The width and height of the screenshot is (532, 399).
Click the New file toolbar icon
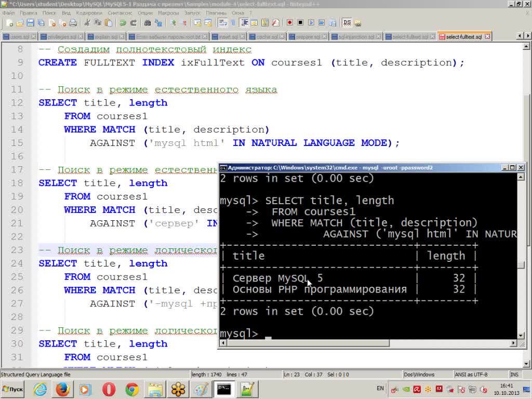[9, 23]
